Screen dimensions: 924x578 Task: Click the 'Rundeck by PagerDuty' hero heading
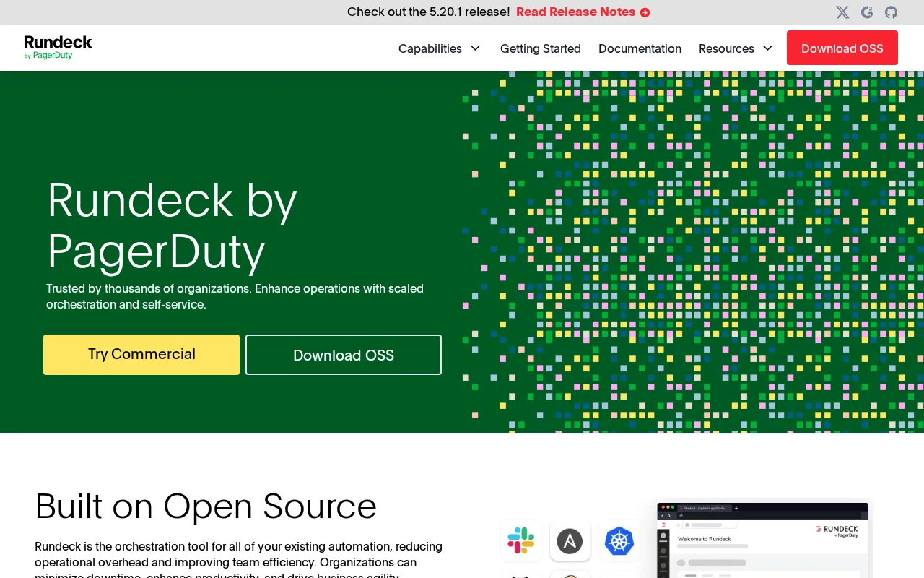[x=172, y=225]
